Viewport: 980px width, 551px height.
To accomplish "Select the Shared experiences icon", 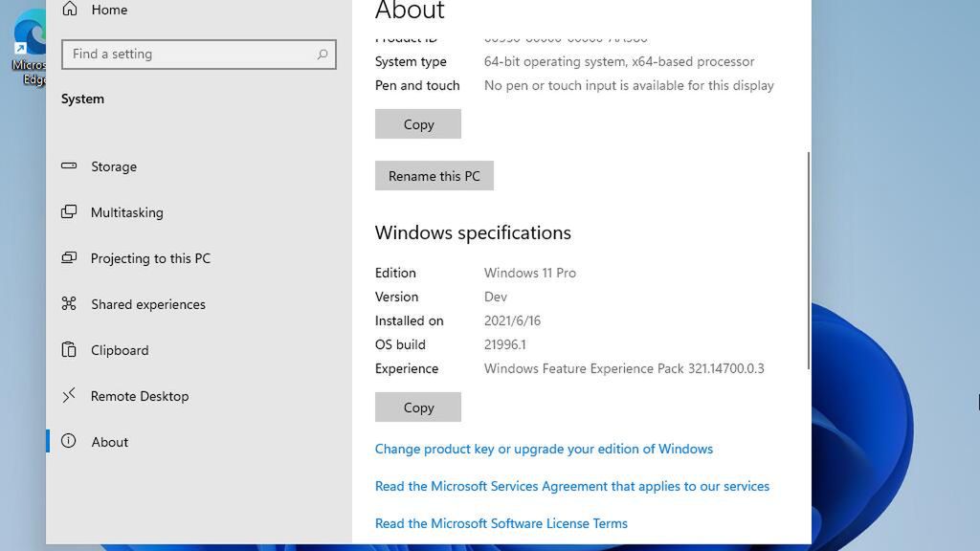I will [68, 304].
